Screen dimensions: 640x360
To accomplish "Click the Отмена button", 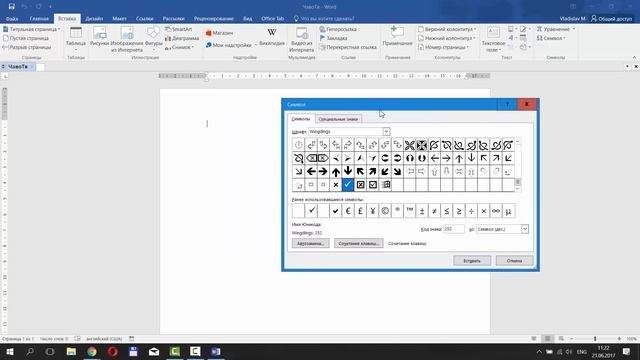I will [x=515, y=261].
